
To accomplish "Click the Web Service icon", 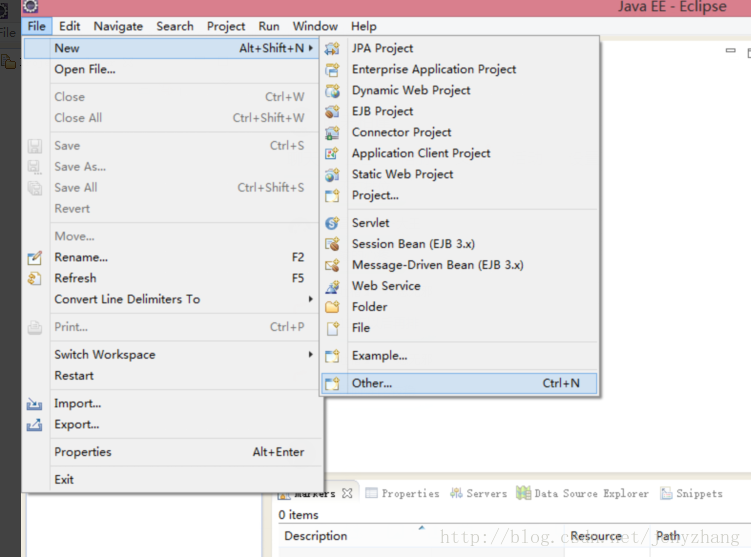I will [x=332, y=286].
